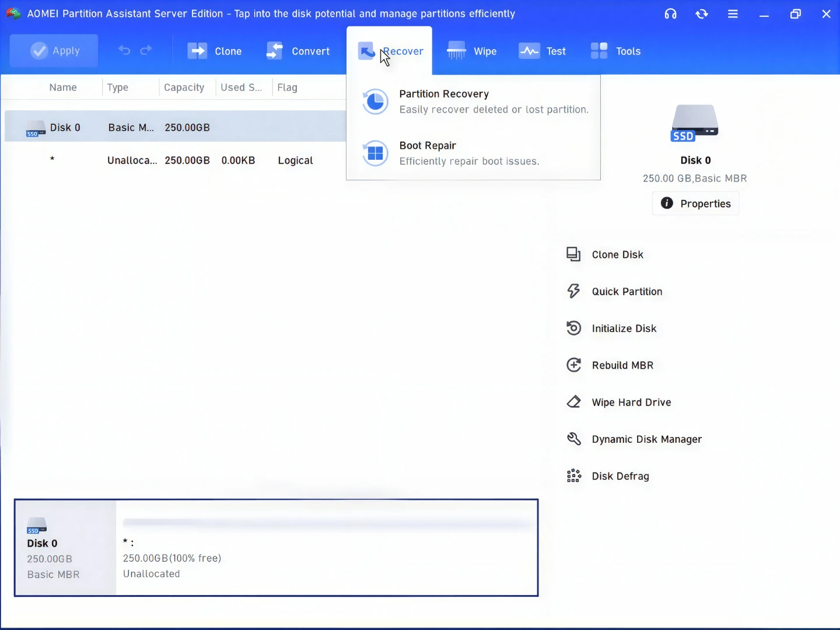Undo the last pending operation

(124, 50)
